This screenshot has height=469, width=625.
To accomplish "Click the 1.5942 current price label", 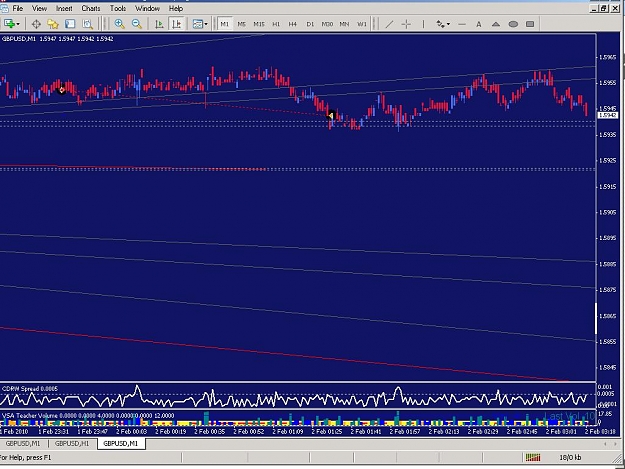I will coord(607,115).
